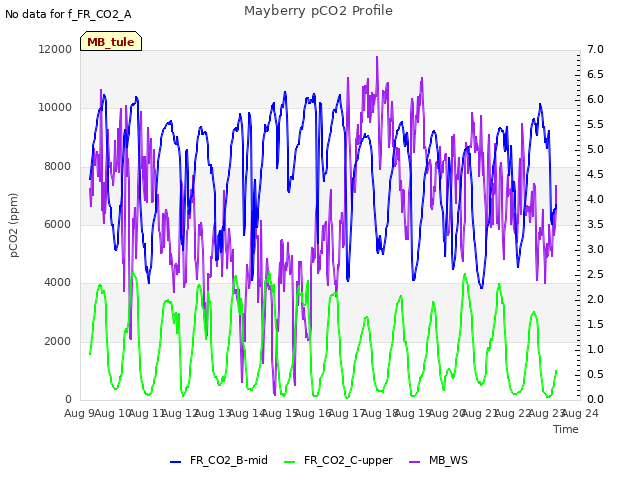The width and height of the screenshot is (640, 480).
Task: Click the Aug 24 date tick label
Action: click(580, 413)
